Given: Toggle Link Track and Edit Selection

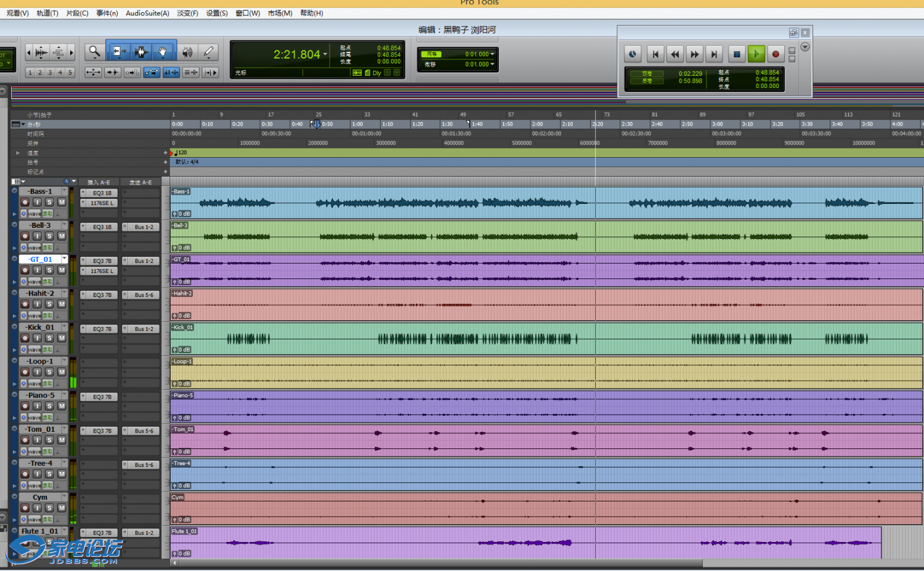Looking at the screenshot, I should tap(191, 73).
